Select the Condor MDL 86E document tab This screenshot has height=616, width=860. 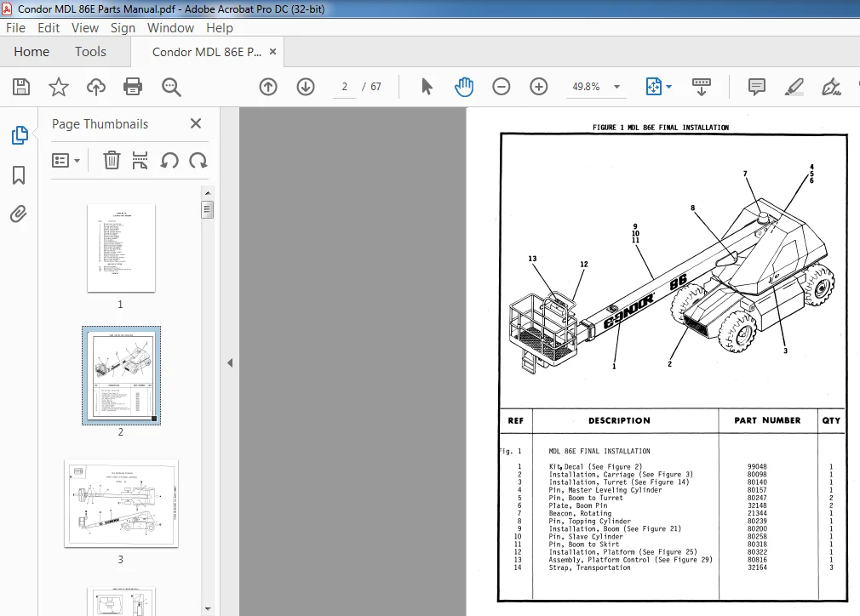pyautogui.click(x=206, y=52)
